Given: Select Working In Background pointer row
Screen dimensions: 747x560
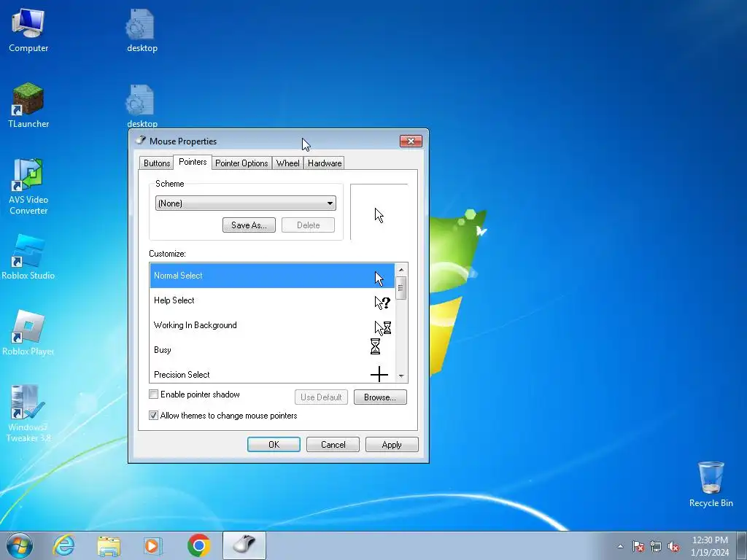Looking at the screenshot, I should point(273,325).
